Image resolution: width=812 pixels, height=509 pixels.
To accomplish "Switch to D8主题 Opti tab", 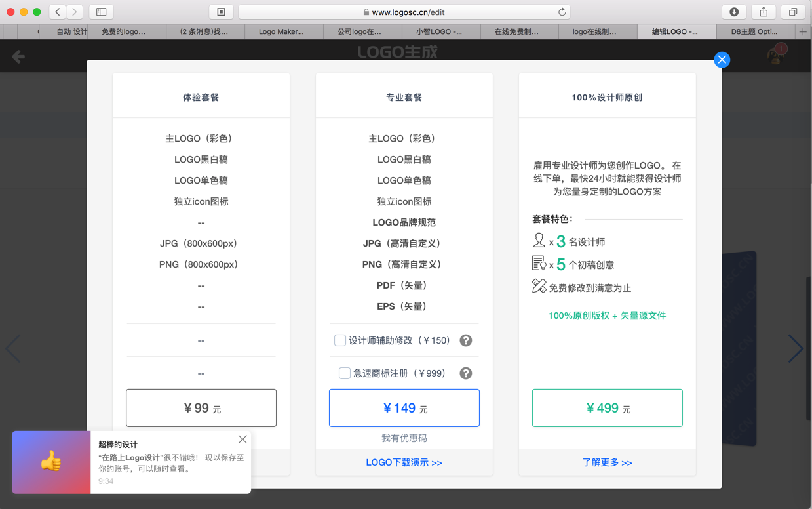I will 755,31.
